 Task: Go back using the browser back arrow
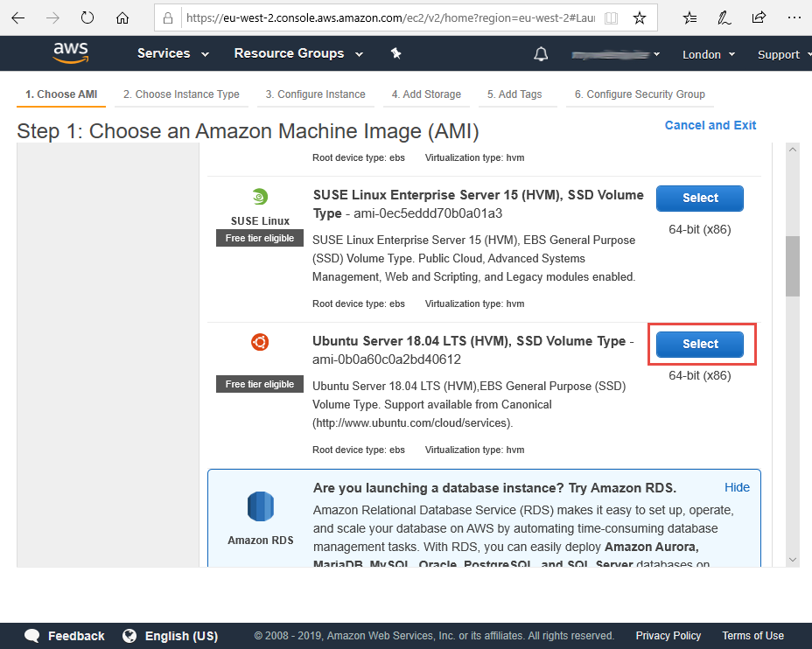click(18, 18)
